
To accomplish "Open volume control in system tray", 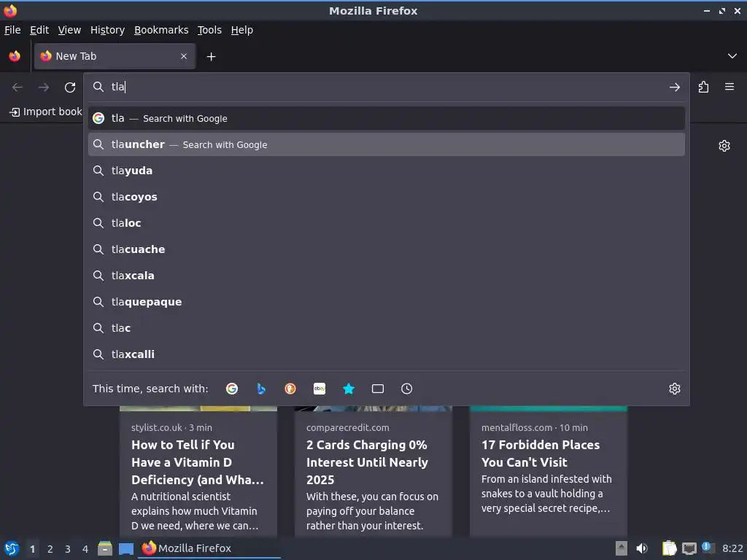I will [x=642, y=548].
